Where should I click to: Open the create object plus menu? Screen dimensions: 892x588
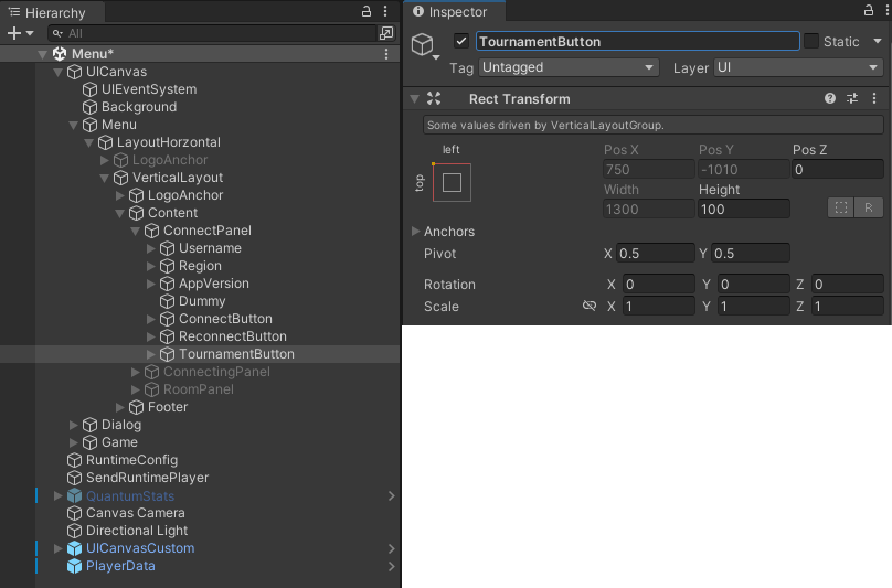(x=20, y=34)
